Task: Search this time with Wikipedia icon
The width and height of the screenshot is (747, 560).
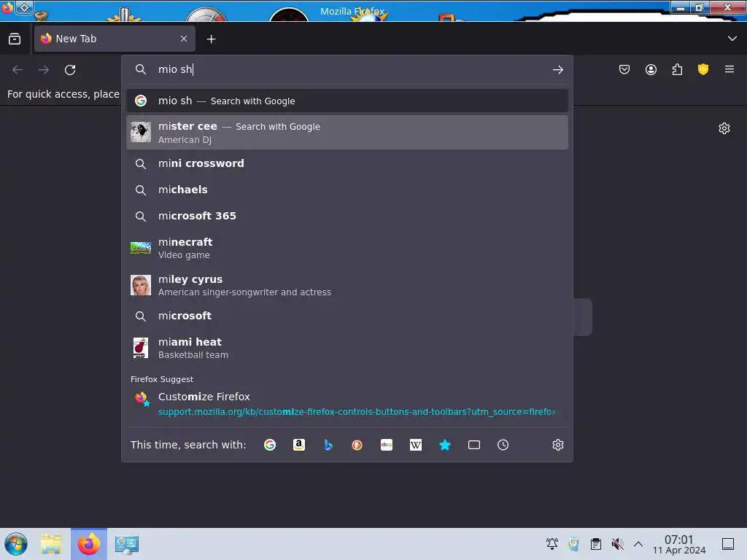Action: pyautogui.click(x=415, y=445)
